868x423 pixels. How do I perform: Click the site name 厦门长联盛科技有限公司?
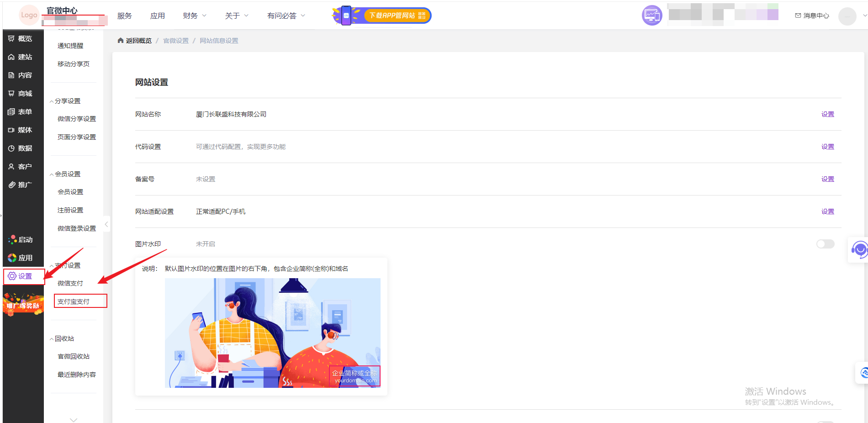[x=231, y=114]
